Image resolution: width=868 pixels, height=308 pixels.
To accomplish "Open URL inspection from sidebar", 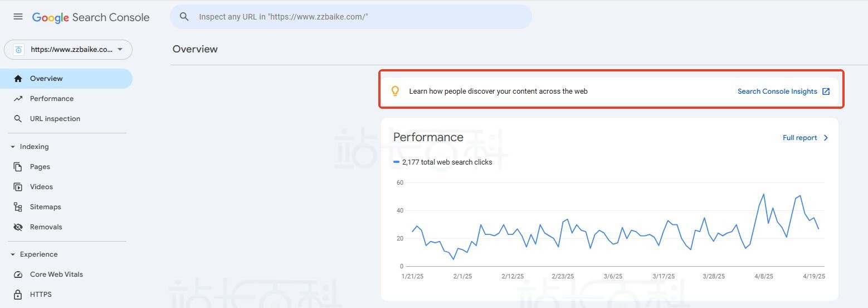I will (x=55, y=119).
